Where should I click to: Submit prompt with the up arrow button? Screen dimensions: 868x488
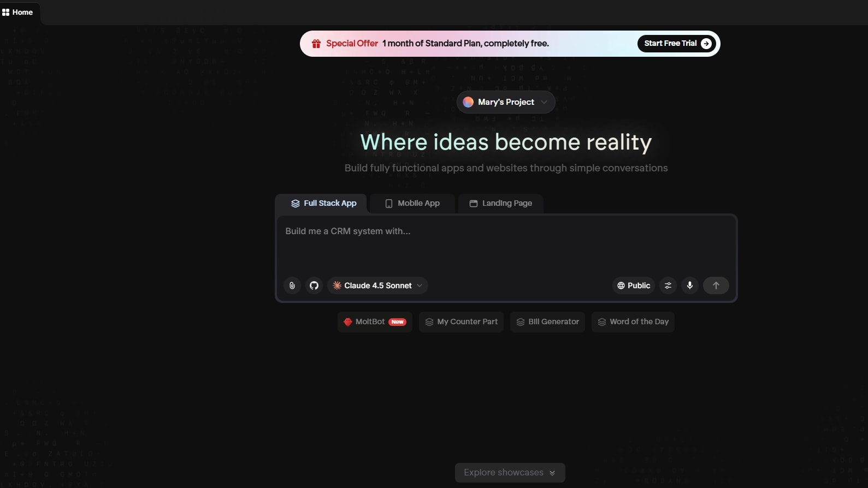pyautogui.click(x=716, y=285)
